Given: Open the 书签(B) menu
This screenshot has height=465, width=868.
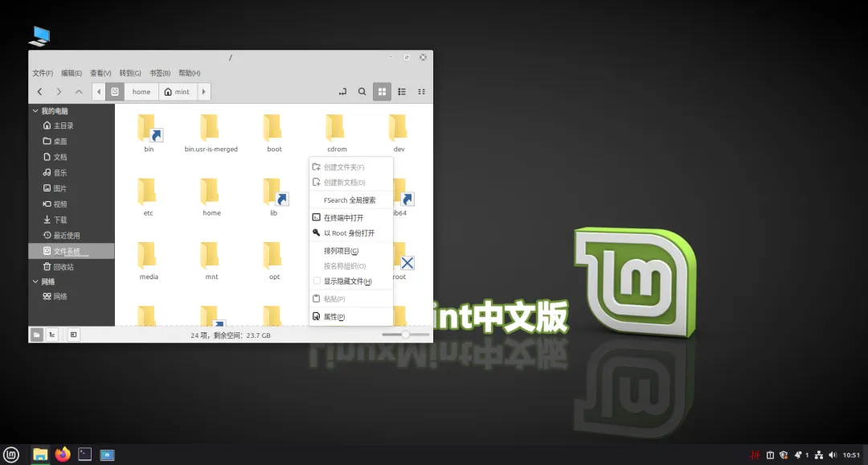Looking at the screenshot, I should pyautogui.click(x=160, y=73).
